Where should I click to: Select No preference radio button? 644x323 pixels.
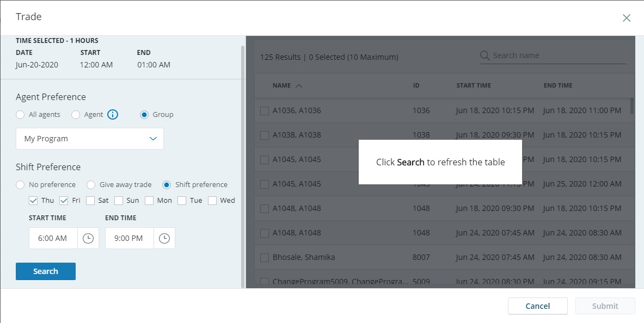click(20, 185)
